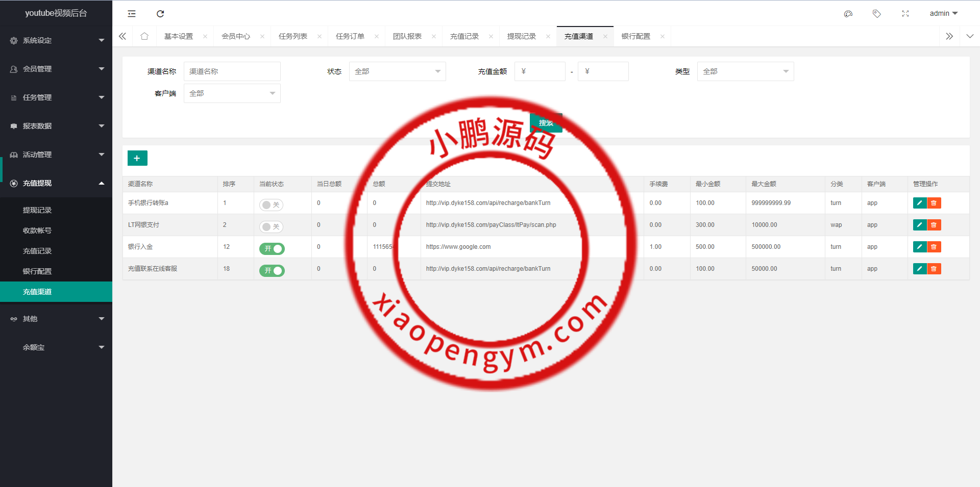Toggle fullscreen with the expand icon

tap(905, 14)
